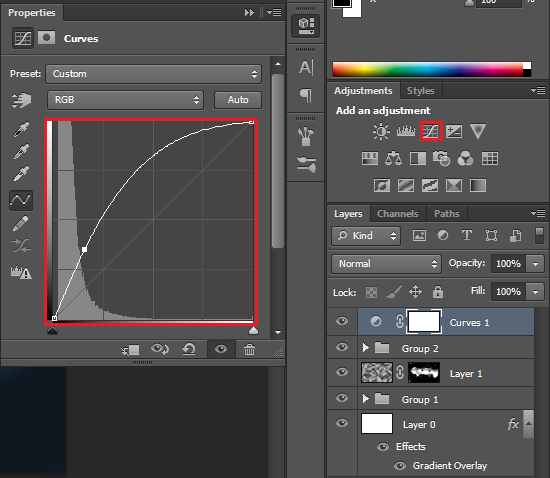Image resolution: width=550 pixels, height=478 pixels.
Task: Select edit points to modify curve tool
Action: click(x=21, y=200)
